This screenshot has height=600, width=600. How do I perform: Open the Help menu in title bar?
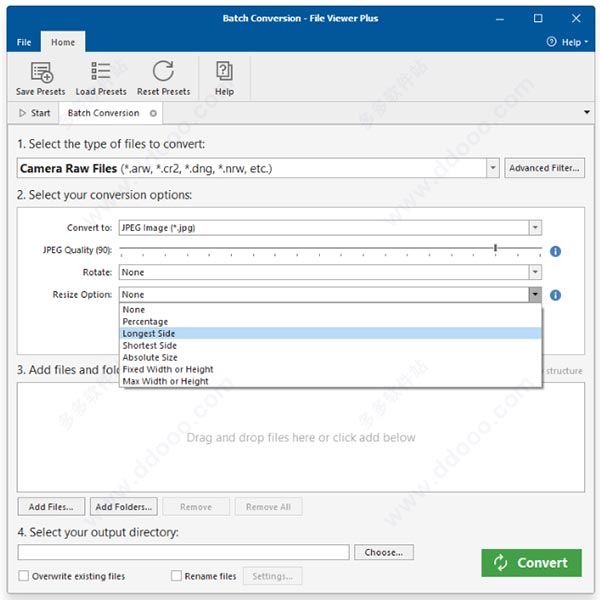[567, 42]
